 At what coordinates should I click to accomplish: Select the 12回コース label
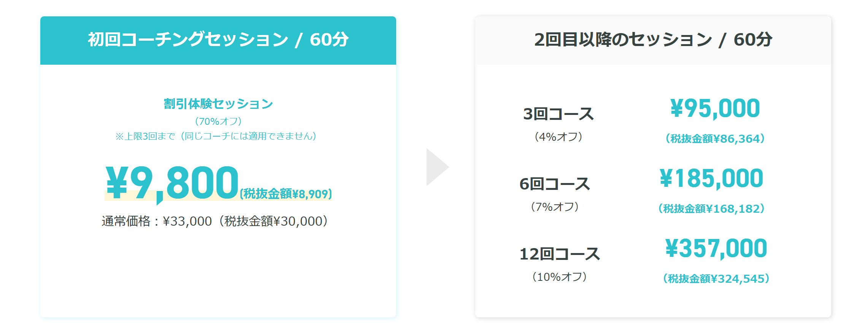coord(560,254)
